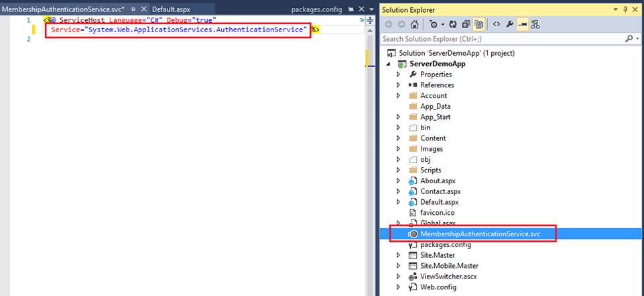The width and height of the screenshot is (644, 296).
Task: Select Default.aspx in Solution Explorer tree
Action: tap(439, 202)
